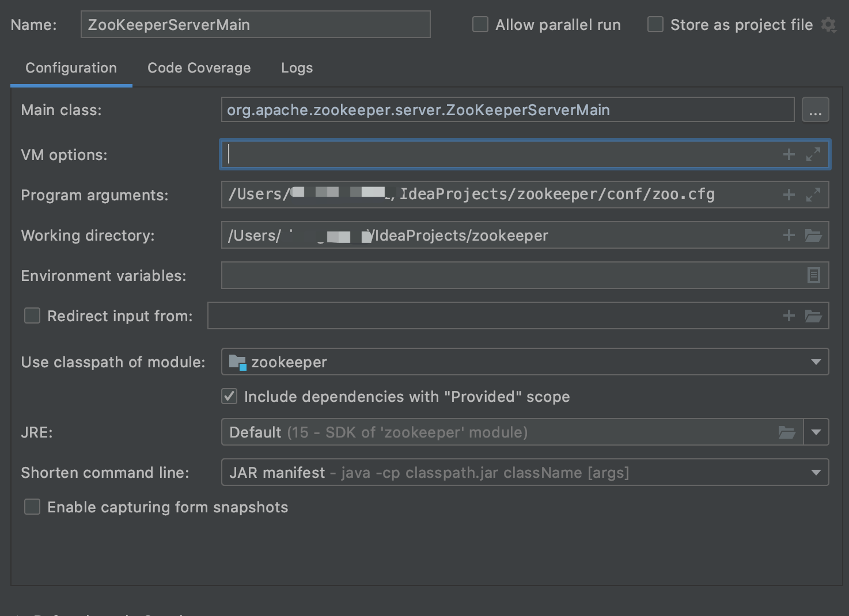Viewport: 849px width, 616px height.
Task: Uncheck Include dependencies with Provided scope
Action: 229,396
